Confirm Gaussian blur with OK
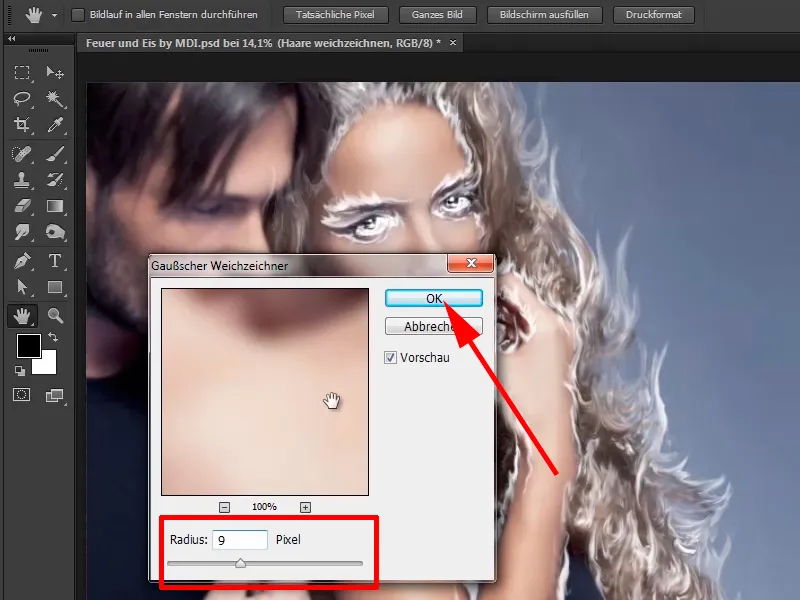800x600 pixels. click(434, 298)
